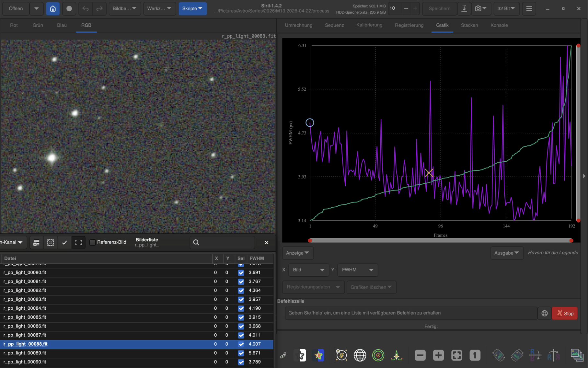Zoom in with the plus icon
588x368 pixels.
point(438,355)
